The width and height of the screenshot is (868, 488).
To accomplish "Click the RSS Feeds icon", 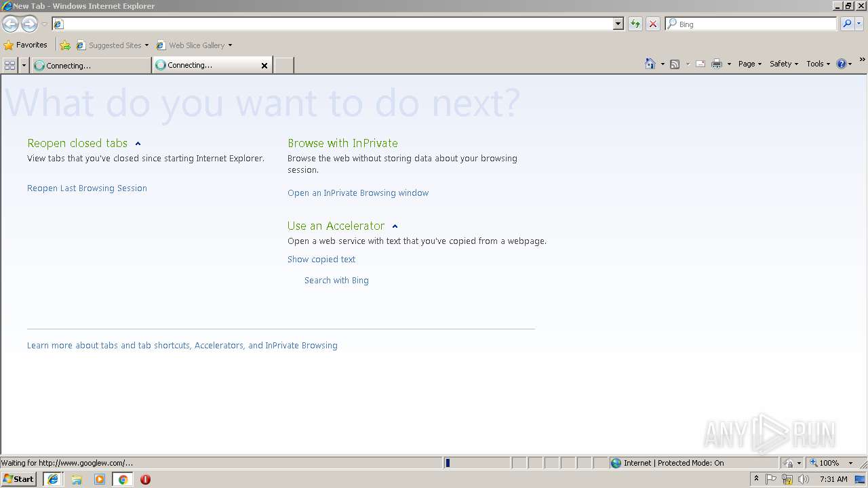I will coord(675,64).
